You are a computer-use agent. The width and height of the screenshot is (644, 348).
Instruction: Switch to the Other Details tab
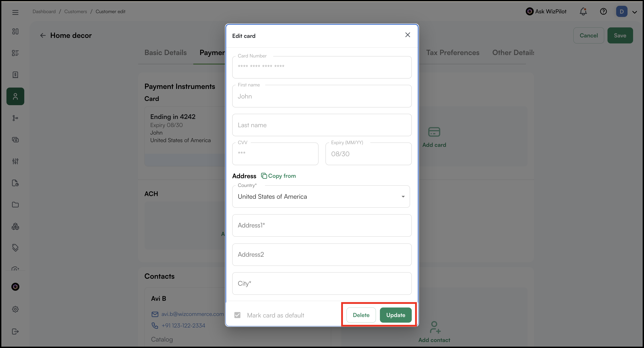513,53
